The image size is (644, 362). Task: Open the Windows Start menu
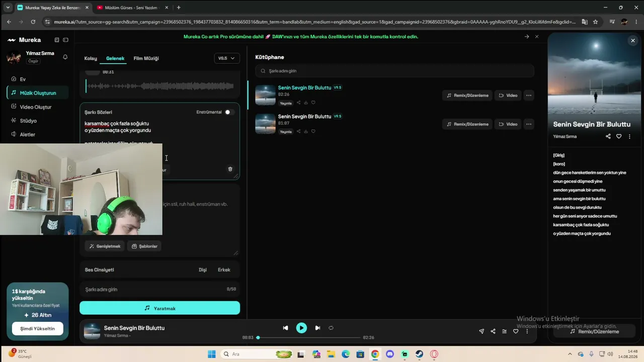212,354
